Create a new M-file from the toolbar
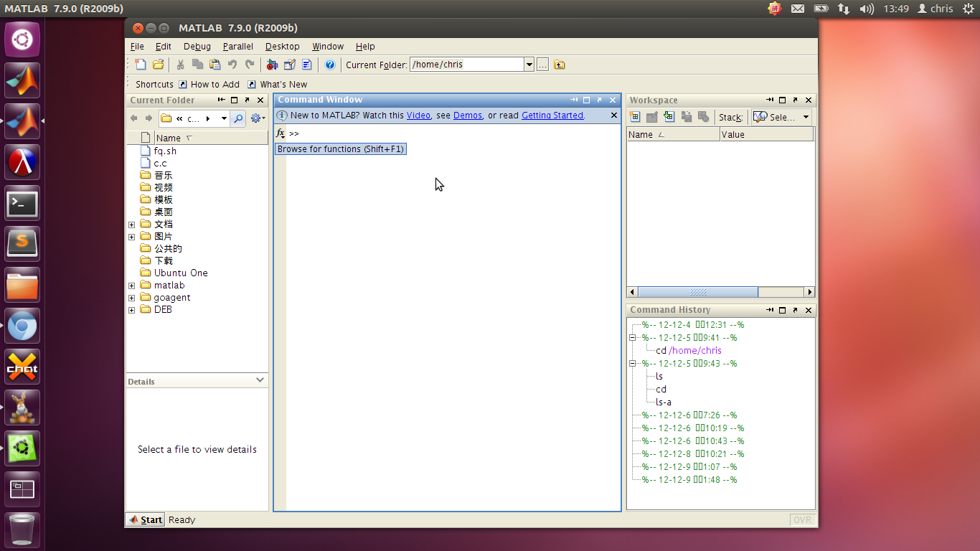Image resolution: width=980 pixels, height=551 pixels. pyautogui.click(x=141, y=65)
